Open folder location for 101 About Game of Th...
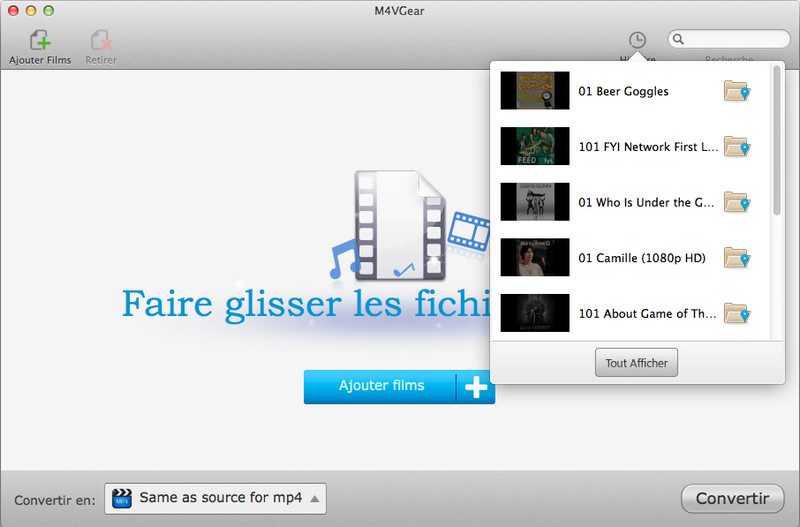 (x=737, y=314)
